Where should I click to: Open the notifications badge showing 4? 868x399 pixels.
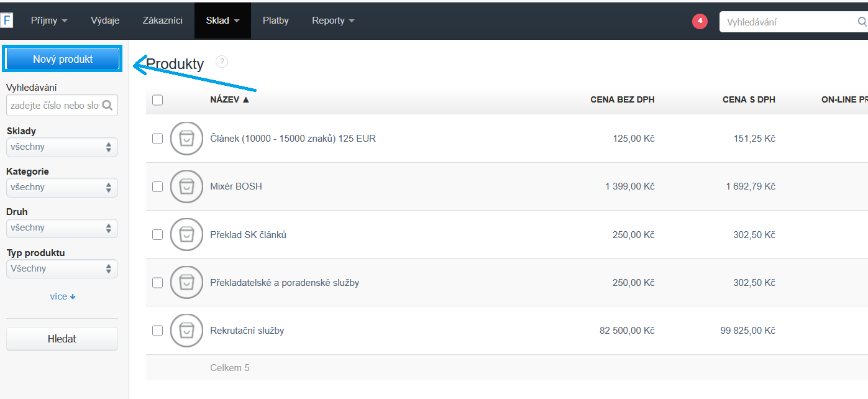700,21
